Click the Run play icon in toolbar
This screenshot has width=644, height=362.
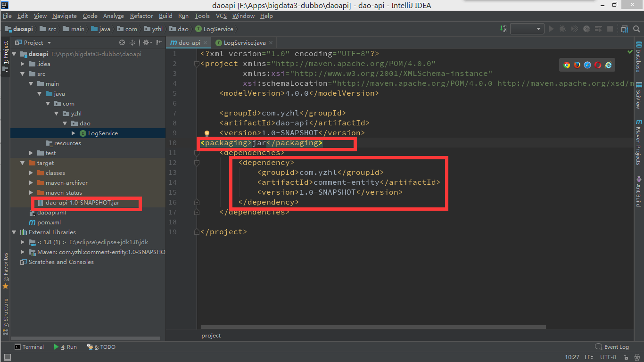click(x=551, y=29)
